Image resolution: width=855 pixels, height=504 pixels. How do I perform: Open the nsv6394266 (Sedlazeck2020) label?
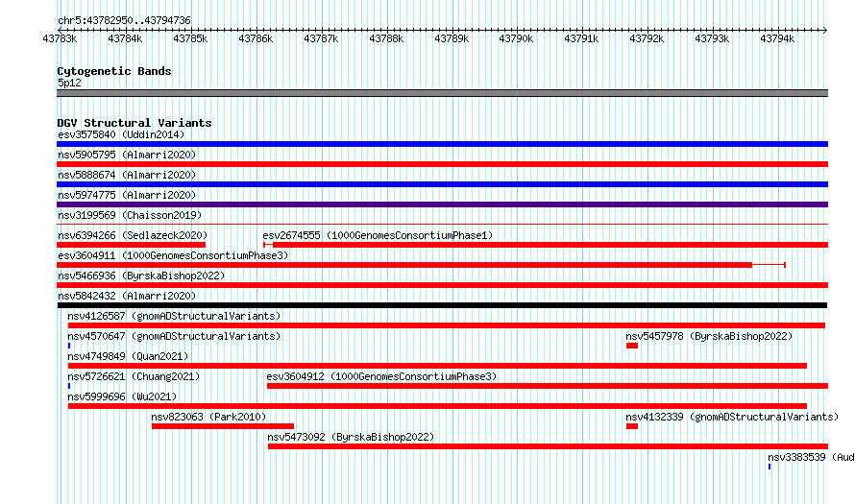[133, 235]
